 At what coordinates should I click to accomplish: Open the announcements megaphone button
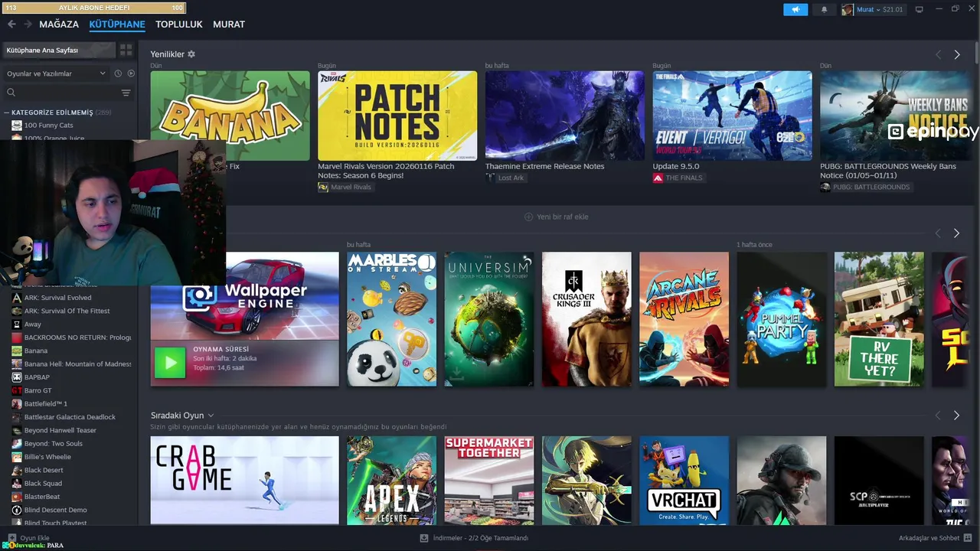tap(795, 9)
